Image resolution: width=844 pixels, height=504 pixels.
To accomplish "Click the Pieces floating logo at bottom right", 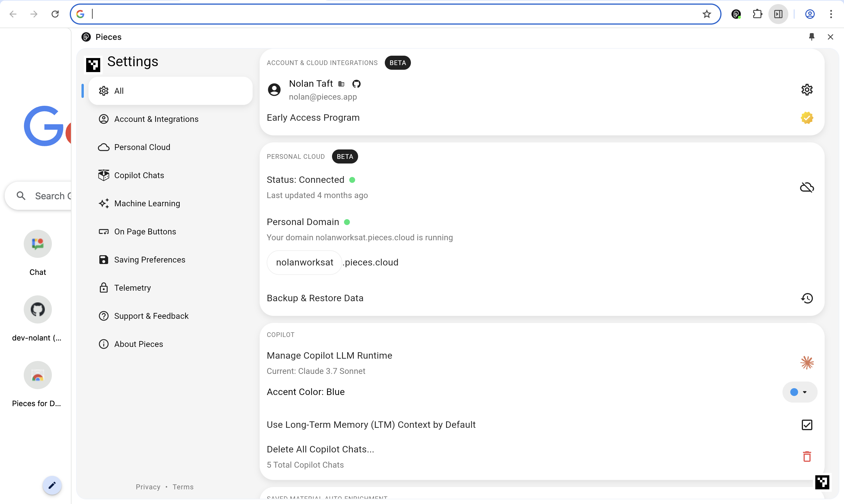I will (x=822, y=482).
